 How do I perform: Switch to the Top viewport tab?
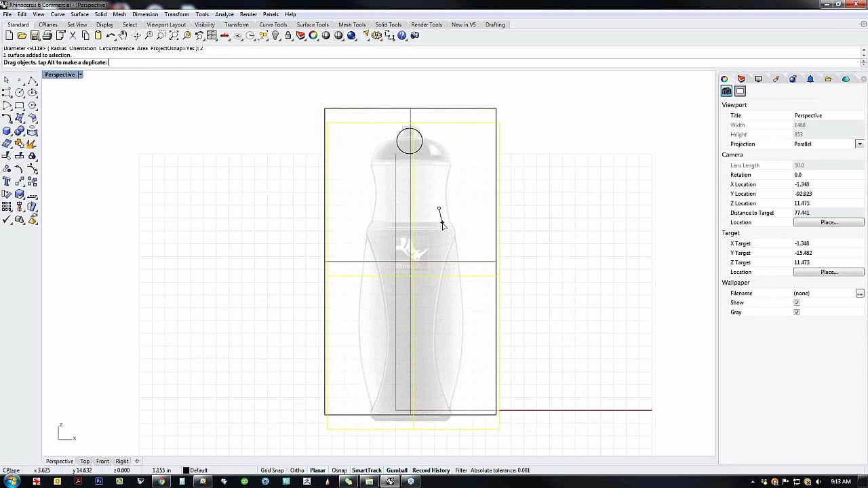pyautogui.click(x=85, y=462)
